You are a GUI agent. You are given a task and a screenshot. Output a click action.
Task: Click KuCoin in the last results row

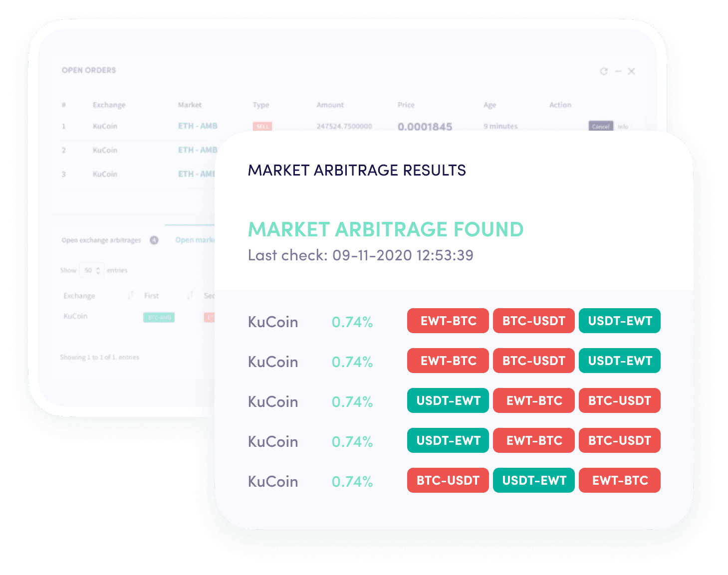[273, 482]
